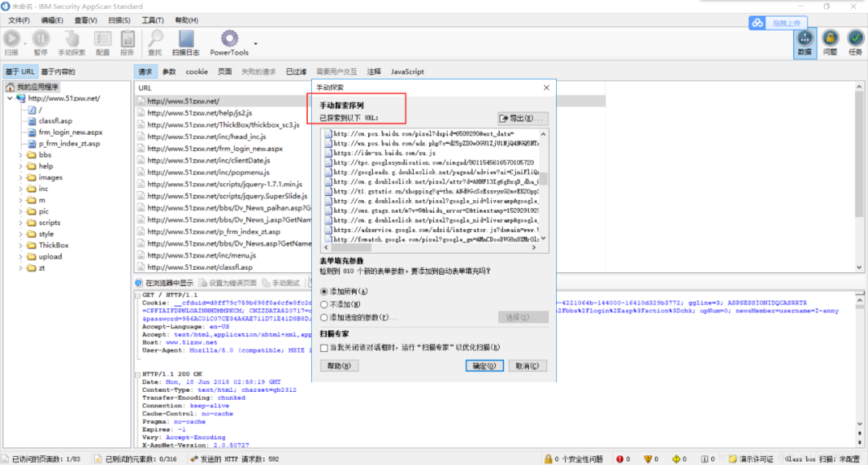Open the Edit menu
This screenshot has height=465, width=868.
(52, 20)
